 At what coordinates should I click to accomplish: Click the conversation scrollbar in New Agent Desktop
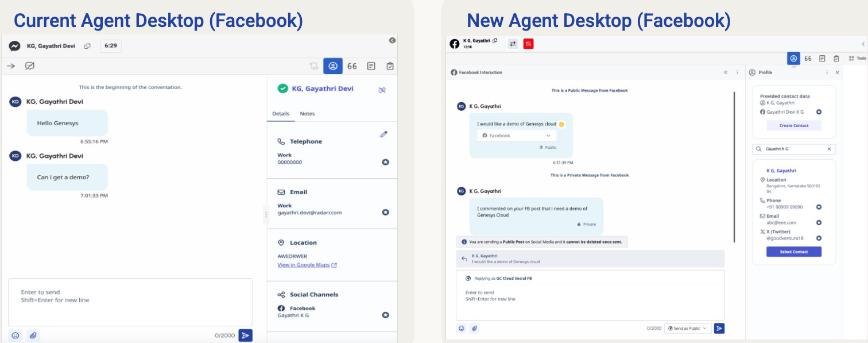pyautogui.click(x=734, y=167)
